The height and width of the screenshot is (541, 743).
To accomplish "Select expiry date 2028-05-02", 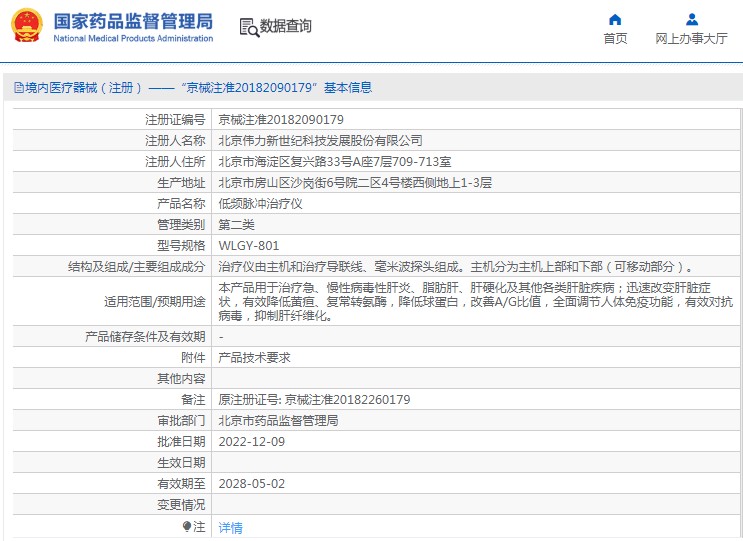I will pos(252,484).
